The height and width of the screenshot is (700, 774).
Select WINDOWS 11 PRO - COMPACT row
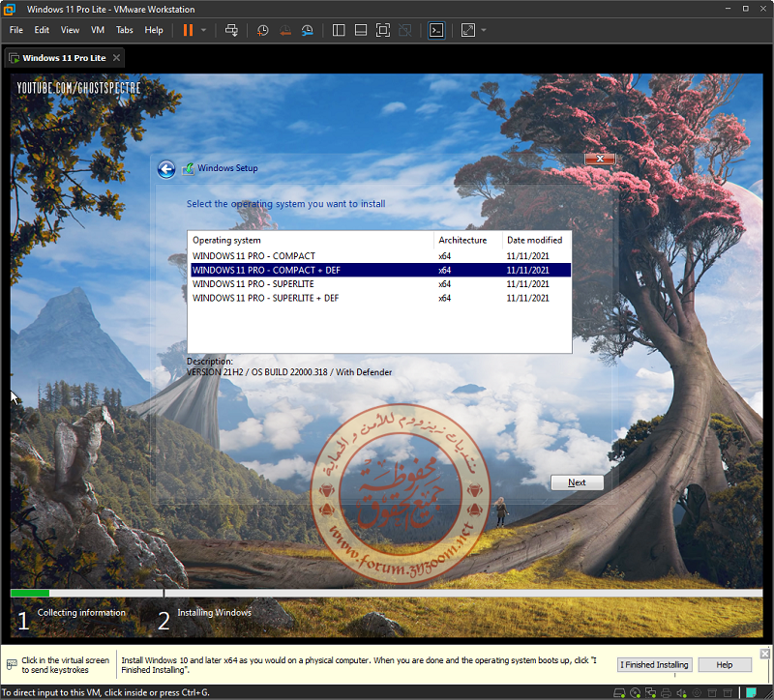[x=380, y=256]
